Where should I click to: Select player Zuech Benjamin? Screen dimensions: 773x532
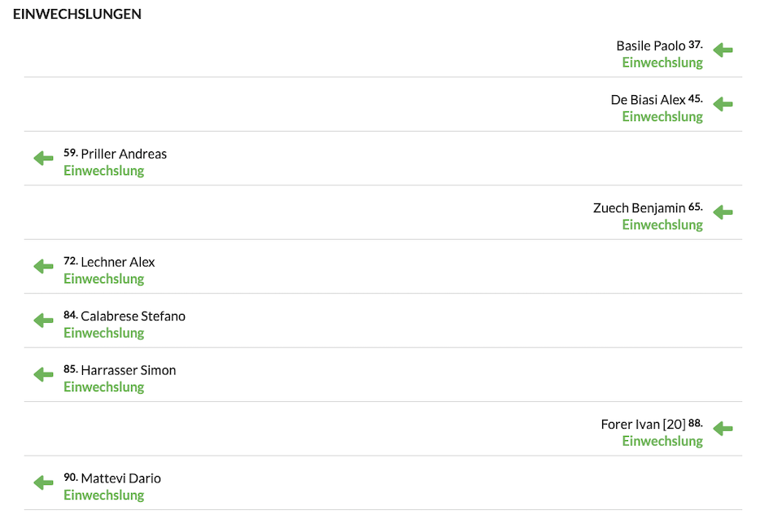coord(640,208)
